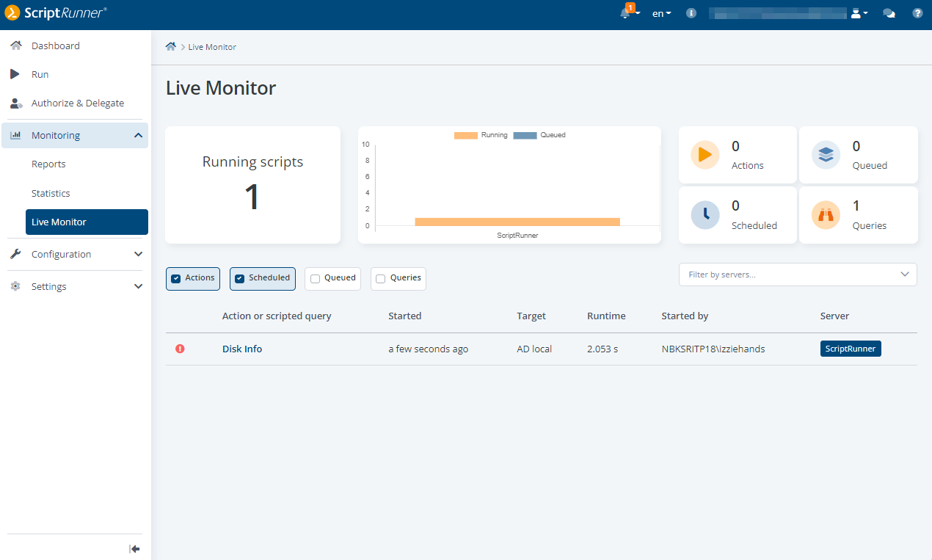Toggle the Running legend swatch in chart

[465, 135]
